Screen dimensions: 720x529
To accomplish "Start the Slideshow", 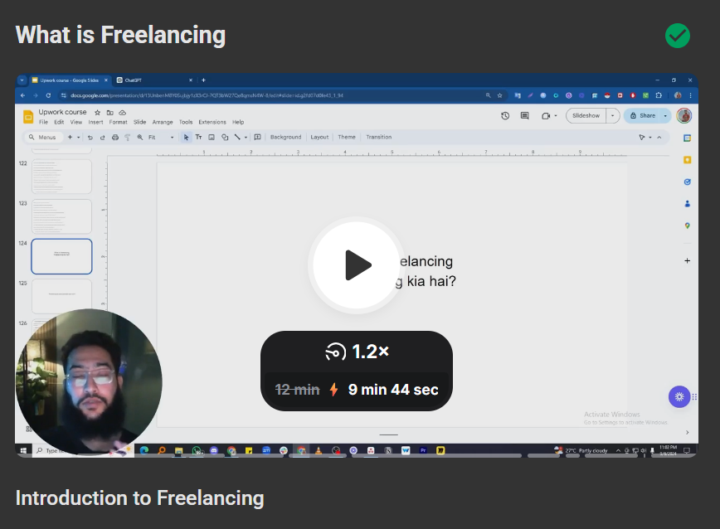I will (x=586, y=116).
